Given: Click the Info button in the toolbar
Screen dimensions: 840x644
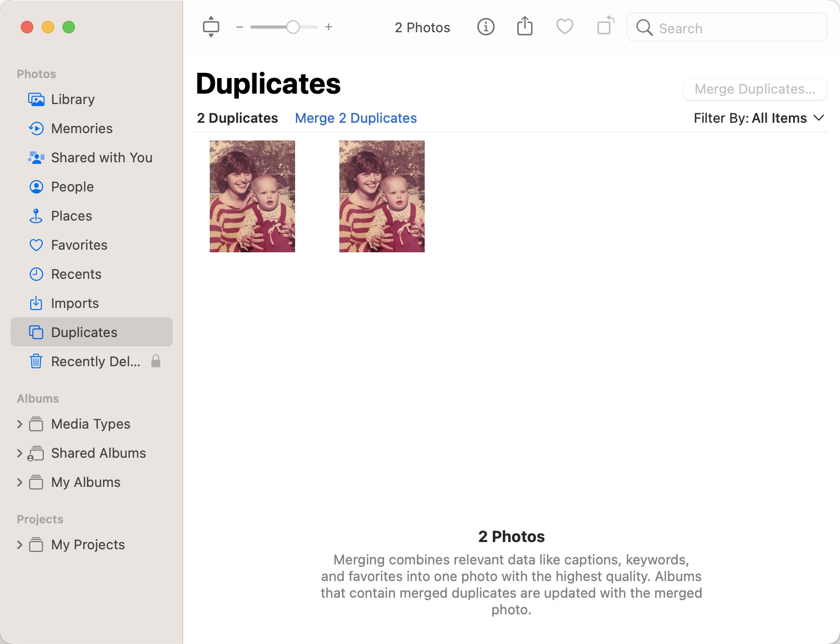Looking at the screenshot, I should click(x=486, y=27).
